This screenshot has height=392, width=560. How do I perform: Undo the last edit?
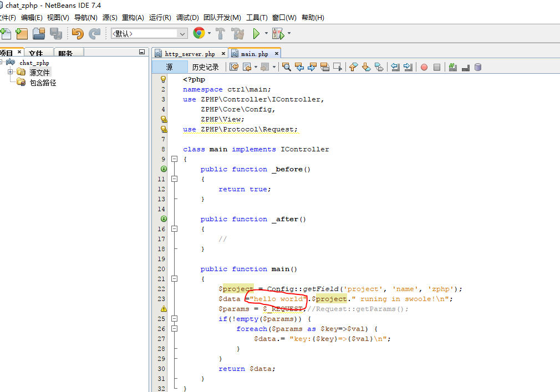(78, 34)
